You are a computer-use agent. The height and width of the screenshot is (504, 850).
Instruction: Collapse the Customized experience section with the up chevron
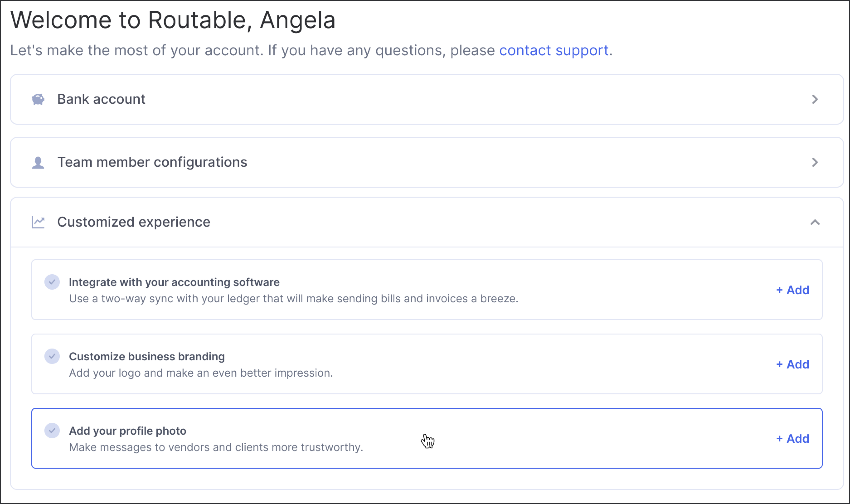click(x=815, y=222)
